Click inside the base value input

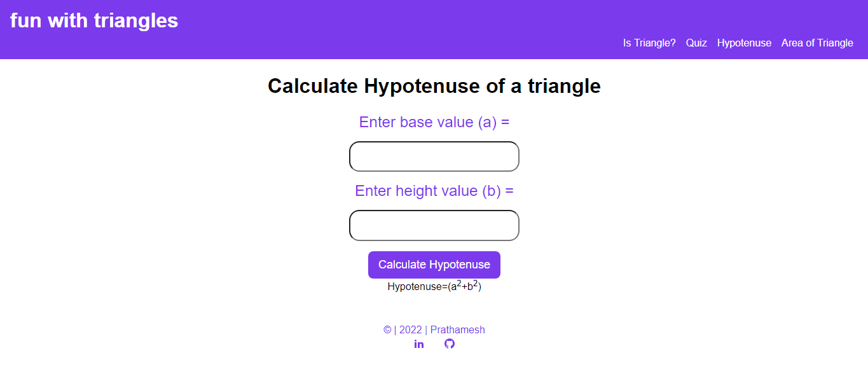point(434,156)
